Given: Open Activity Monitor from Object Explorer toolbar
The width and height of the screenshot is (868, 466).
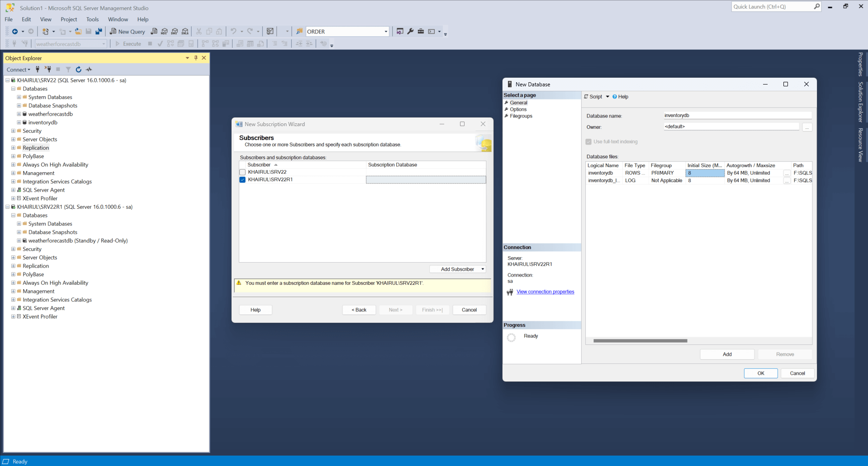Looking at the screenshot, I should pyautogui.click(x=89, y=70).
